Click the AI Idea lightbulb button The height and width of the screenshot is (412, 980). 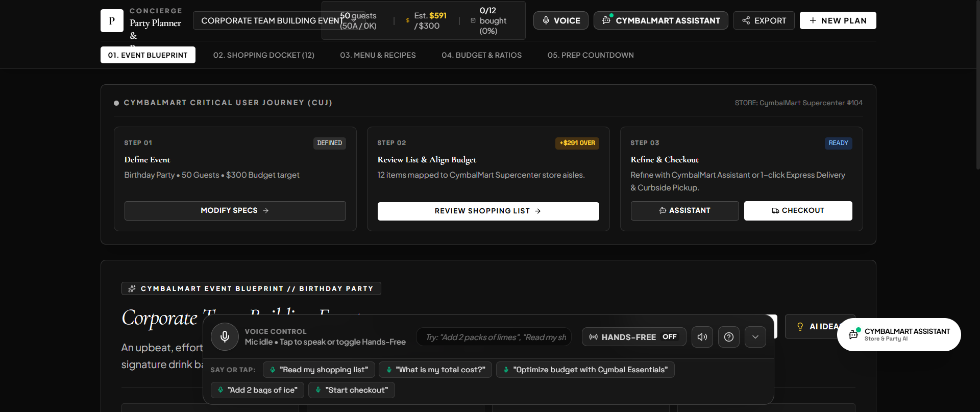point(820,327)
